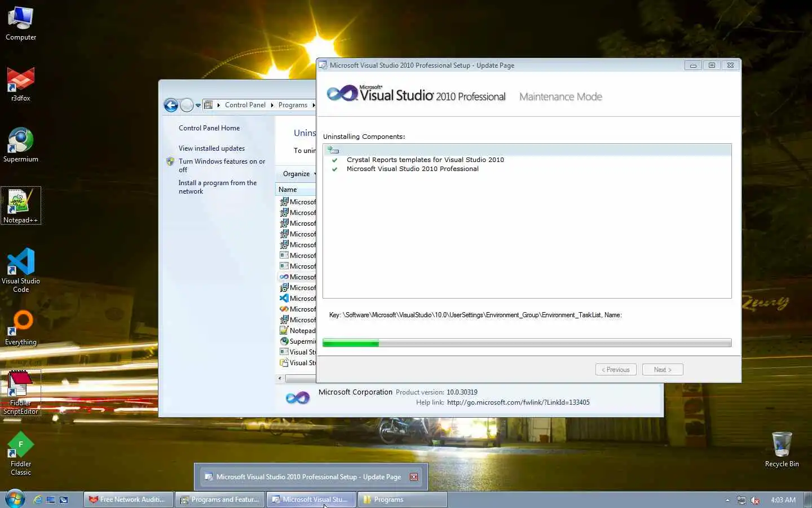This screenshot has height=508, width=812.
Task: Open the go.microsoft.com help link
Action: click(518, 402)
